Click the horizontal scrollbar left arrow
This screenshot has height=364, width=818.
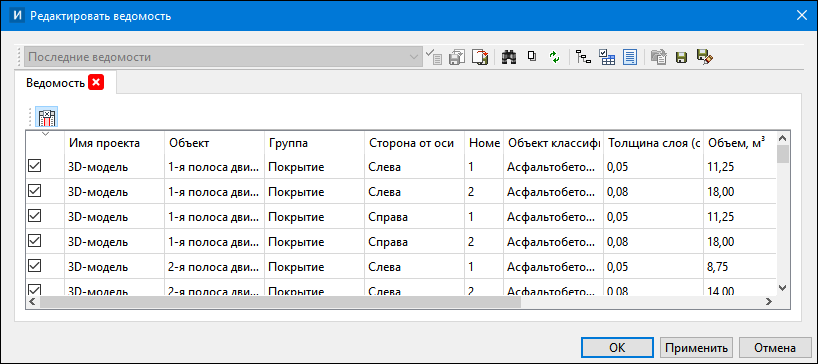[32, 301]
